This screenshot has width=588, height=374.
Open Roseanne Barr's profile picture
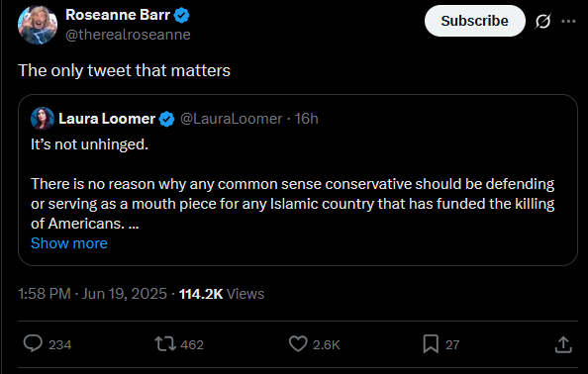click(x=38, y=25)
